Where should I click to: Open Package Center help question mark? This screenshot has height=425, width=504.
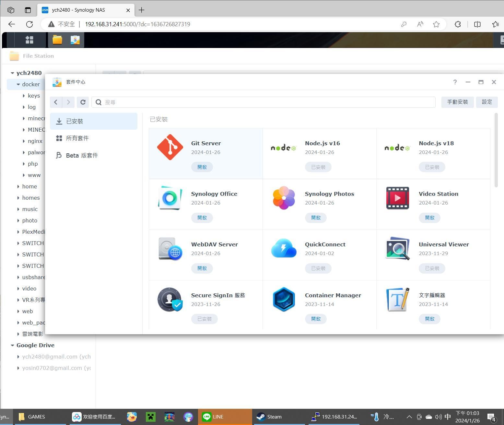pyautogui.click(x=455, y=82)
